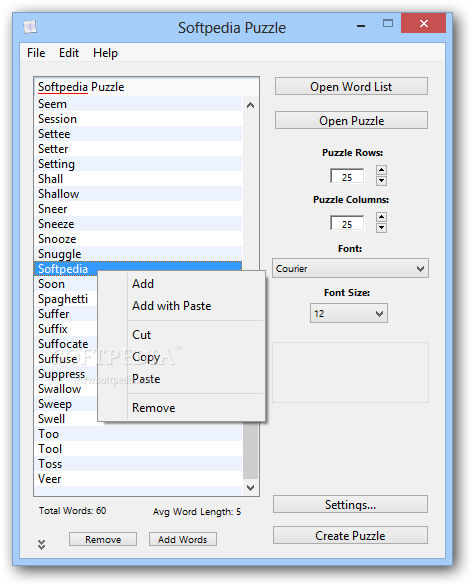Select the word Soon in list

[x=52, y=284]
